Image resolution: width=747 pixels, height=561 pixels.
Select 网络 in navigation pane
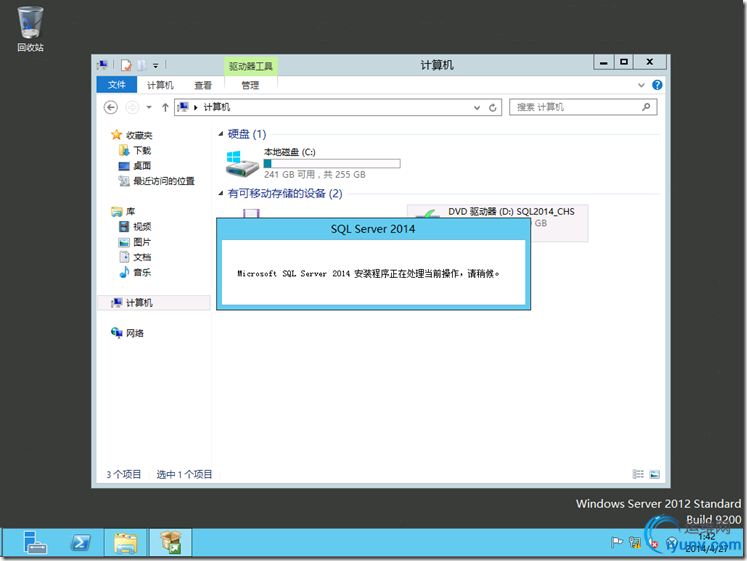[127, 333]
